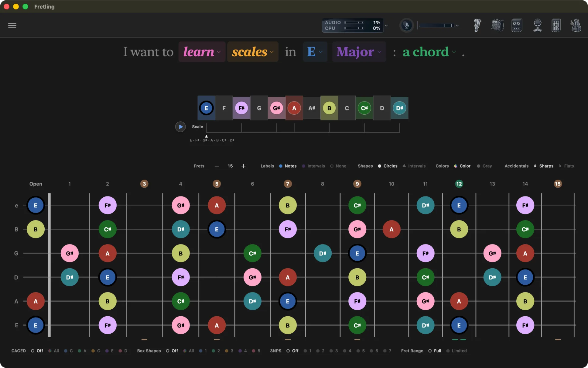Open the metronome icon
Screen dimensions: 588x368
[x=576, y=25]
